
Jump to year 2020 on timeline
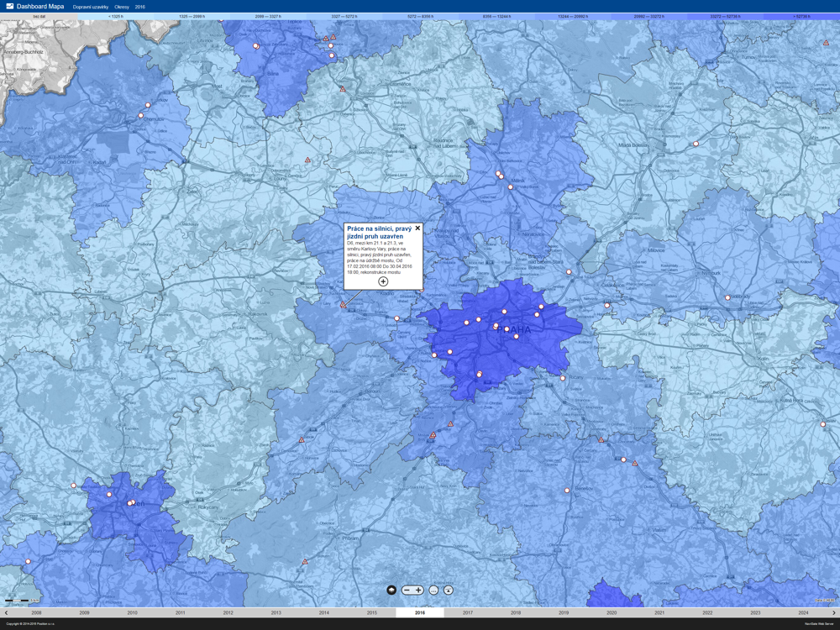click(x=612, y=612)
